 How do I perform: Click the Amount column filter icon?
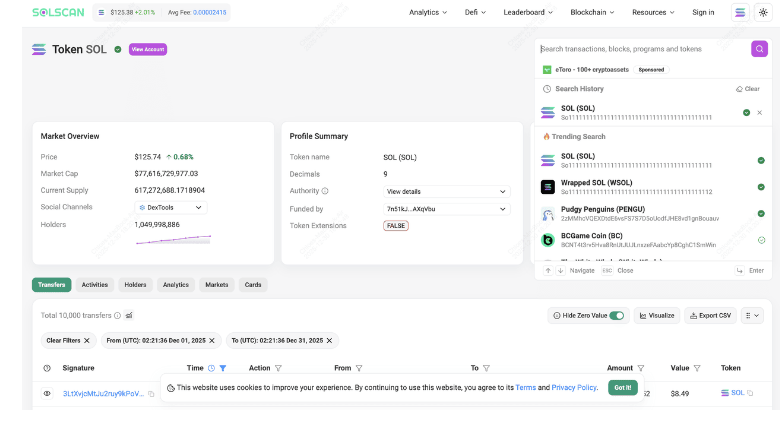tap(641, 368)
